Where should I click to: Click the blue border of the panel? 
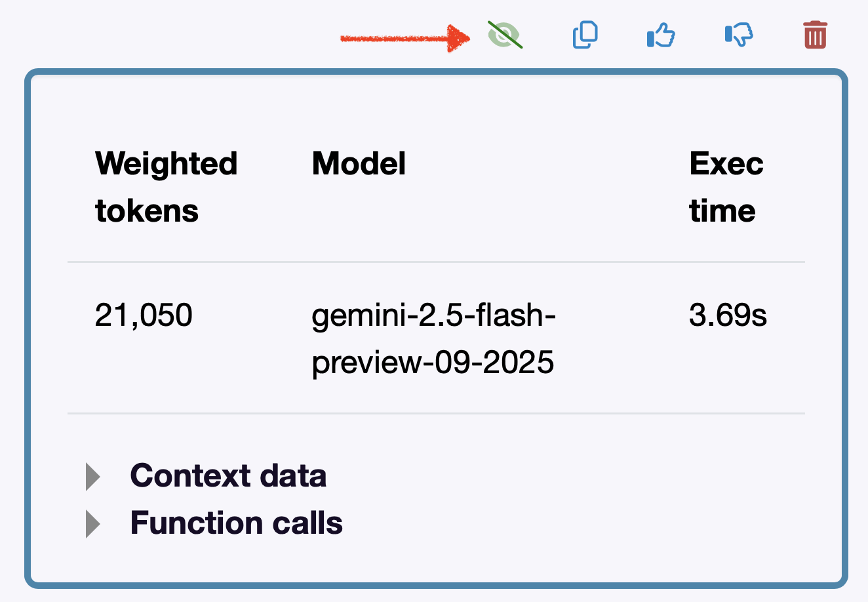28,328
